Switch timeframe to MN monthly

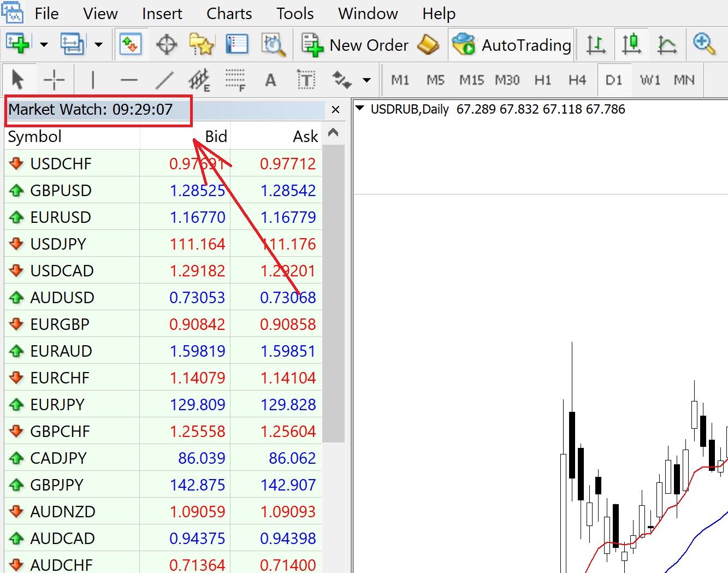pyautogui.click(x=684, y=80)
